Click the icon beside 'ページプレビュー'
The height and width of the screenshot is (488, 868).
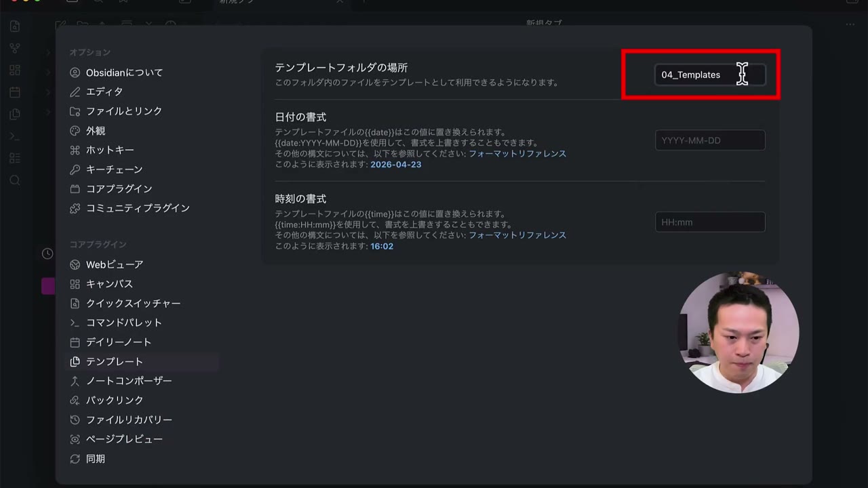pyautogui.click(x=75, y=439)
